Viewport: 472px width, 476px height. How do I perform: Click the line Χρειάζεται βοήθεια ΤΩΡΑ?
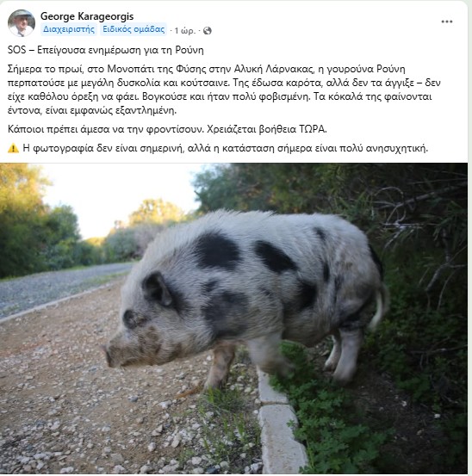point(267,129)
